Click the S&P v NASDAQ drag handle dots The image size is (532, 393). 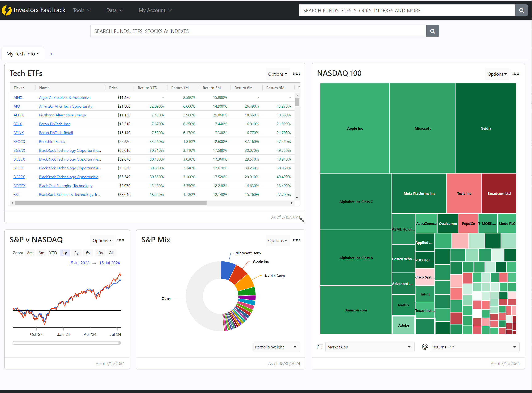121,240
